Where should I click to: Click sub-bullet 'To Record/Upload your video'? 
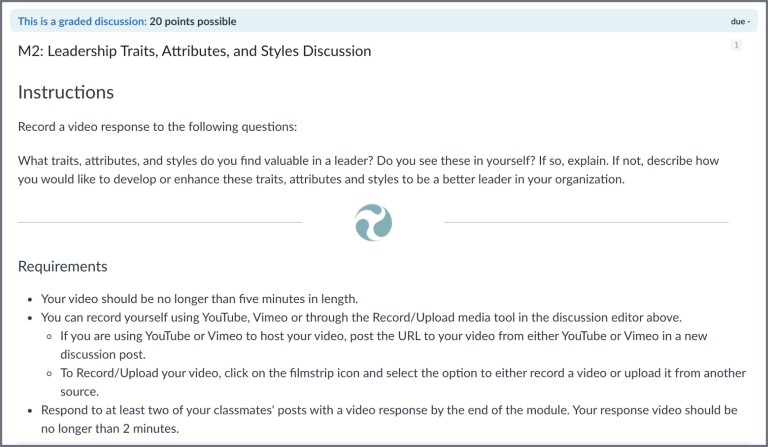coord(403,382)
